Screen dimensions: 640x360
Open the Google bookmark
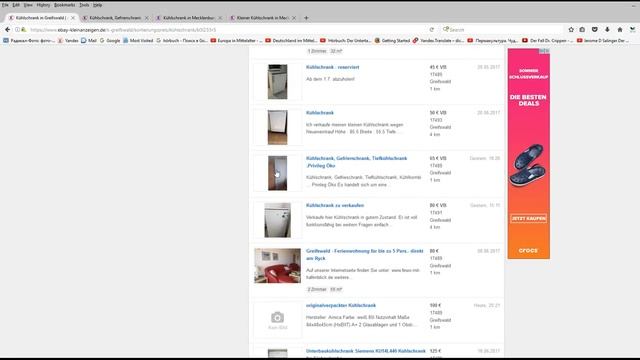110,40
